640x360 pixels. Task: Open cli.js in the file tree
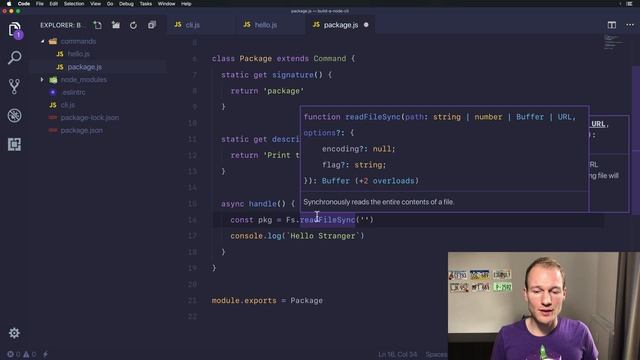(68, 105)
